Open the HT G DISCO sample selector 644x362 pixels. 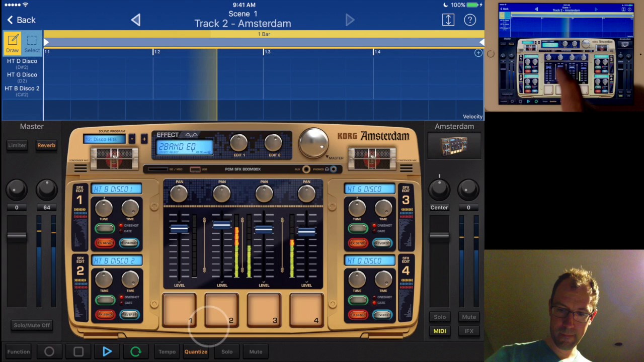pos(370,189)
